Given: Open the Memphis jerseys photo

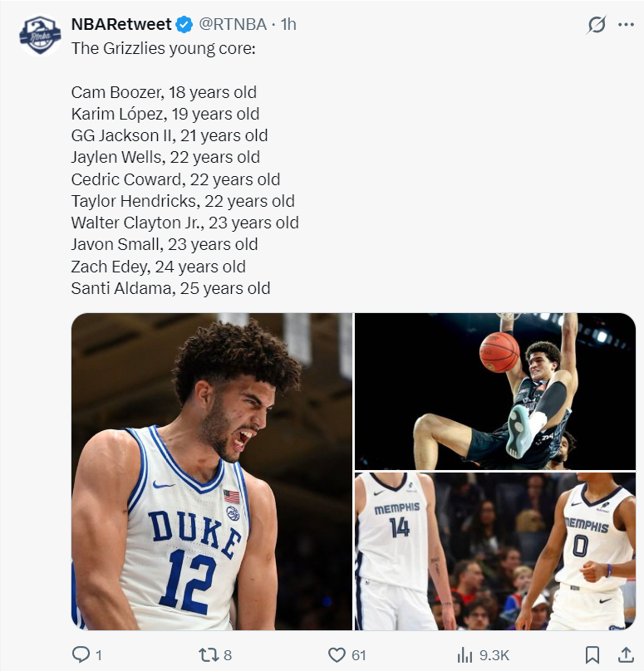Looking at the screenshot, I should point(495,551).
